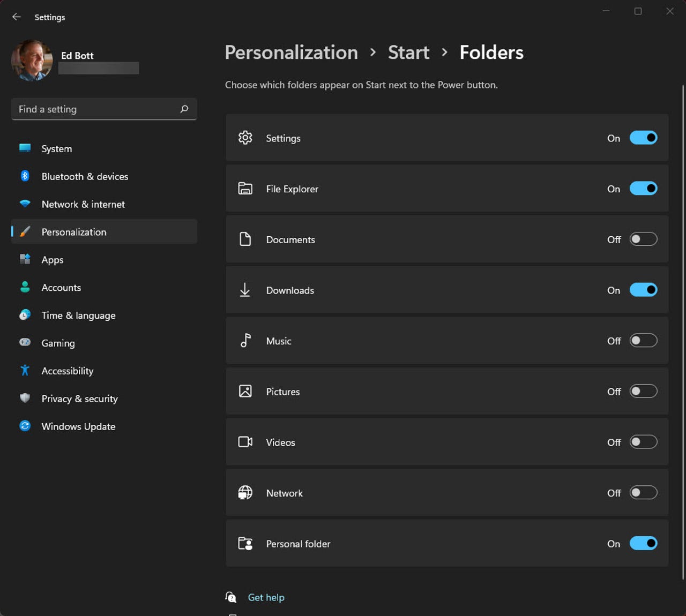Screen dimensions: 686x616
Task: Select Accessibility in the sidebar
Action: pos(104,371)
